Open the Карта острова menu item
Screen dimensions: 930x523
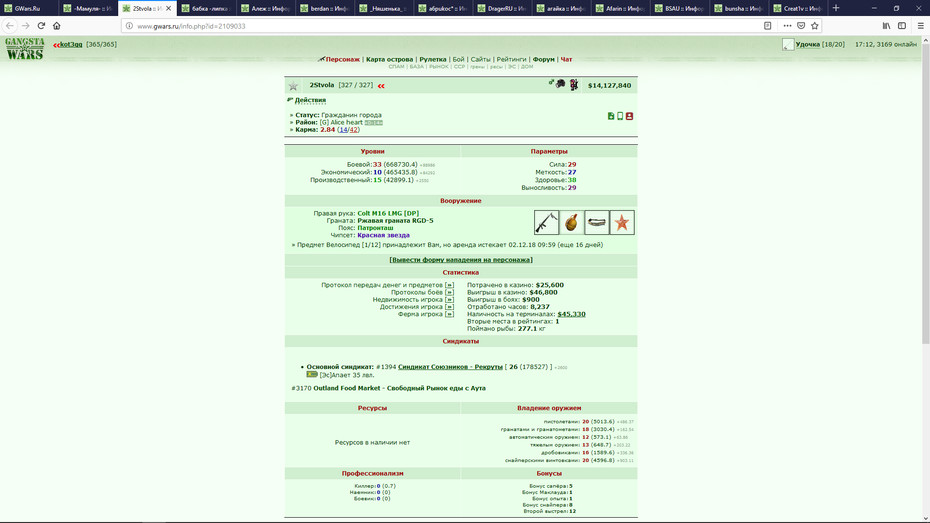pyautogui.click(x=389, y=59)
